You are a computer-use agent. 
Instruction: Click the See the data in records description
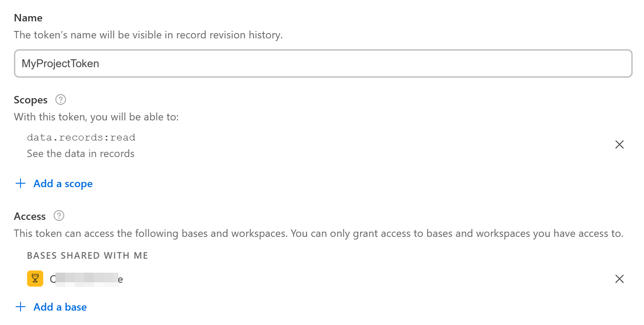(x=81, y=154)
